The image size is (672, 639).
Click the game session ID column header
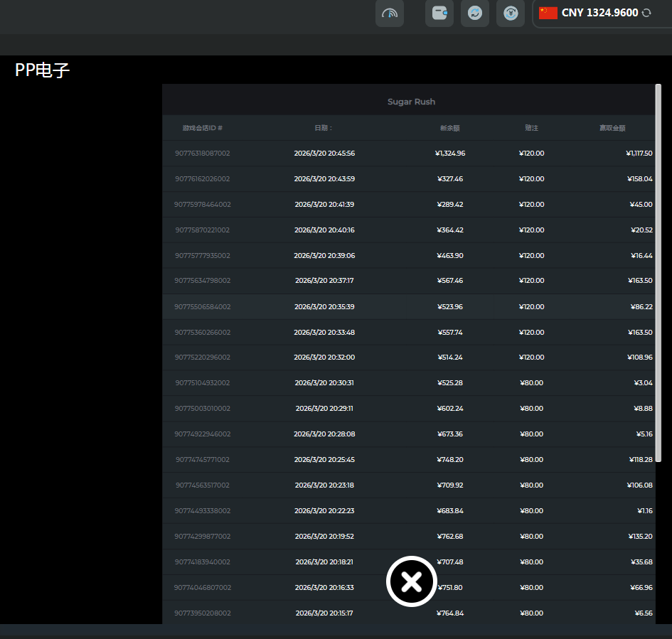coord(203,128)
